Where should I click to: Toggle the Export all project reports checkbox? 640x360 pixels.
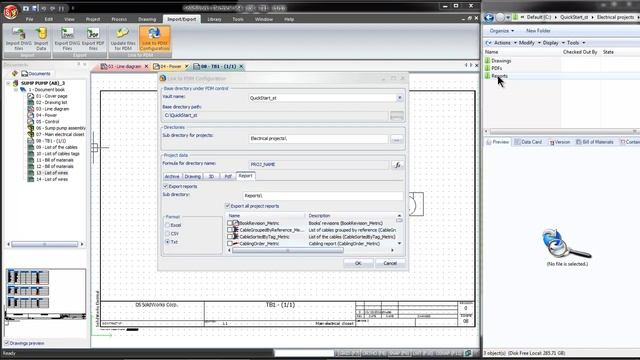point(228,206)
